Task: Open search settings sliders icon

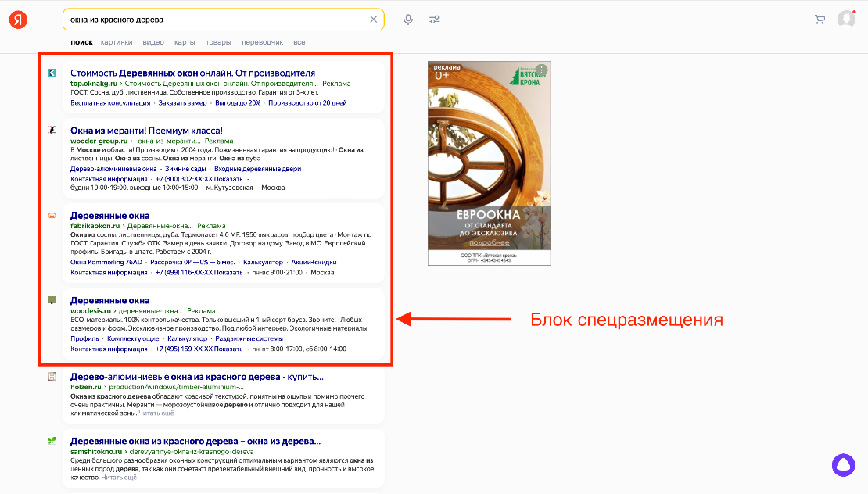Action: point(435,19)
